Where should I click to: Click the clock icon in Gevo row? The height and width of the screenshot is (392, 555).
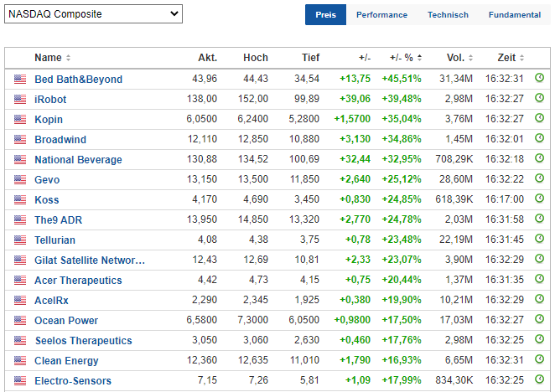[x=539, y=179]
